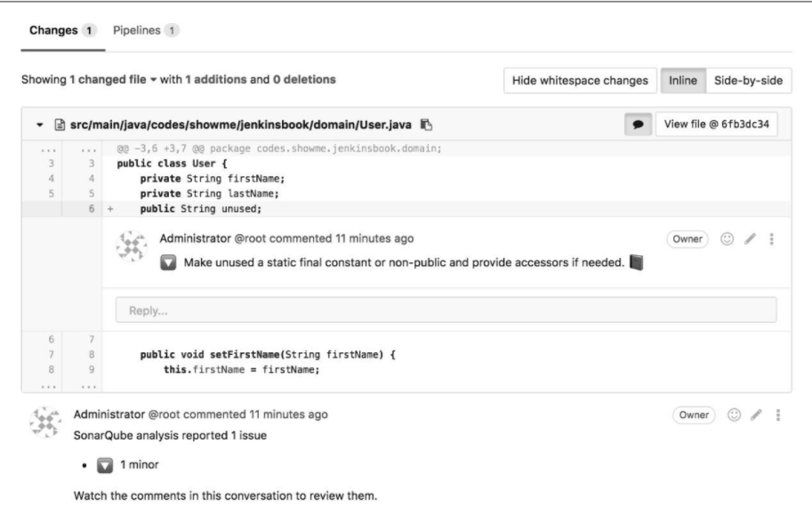Click the Reply input field
Image resolution: width=812 pixels, height=507 pixels.
[x=446, y=310]
